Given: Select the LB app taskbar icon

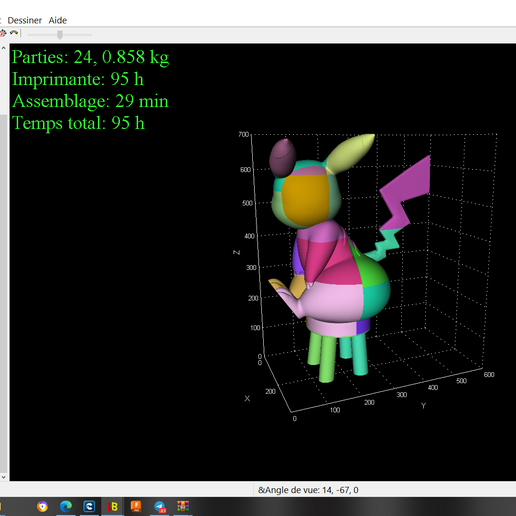Looking at the screenshot, I should pos(113,507).
